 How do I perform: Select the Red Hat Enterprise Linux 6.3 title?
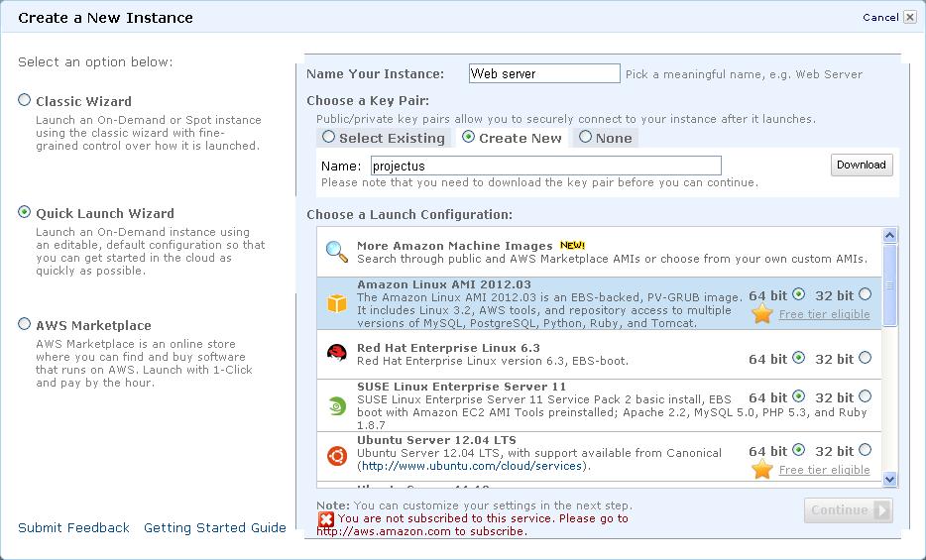[x=449, y=348]
